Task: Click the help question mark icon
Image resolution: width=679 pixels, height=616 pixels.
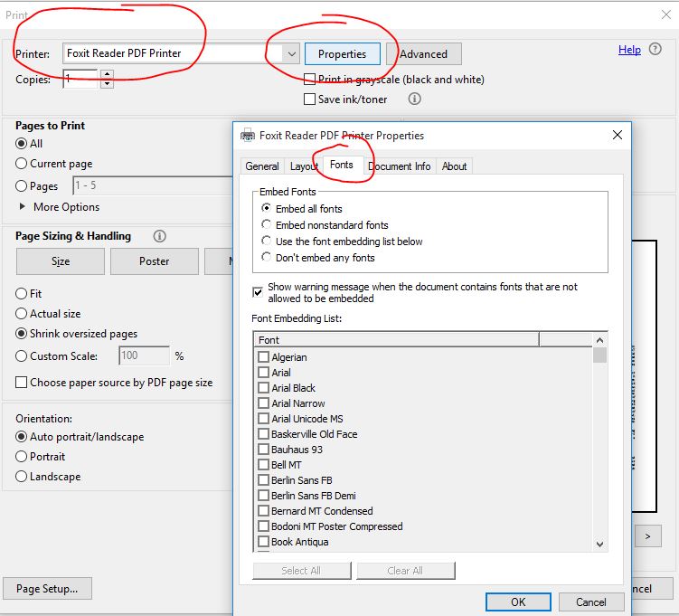Action: (655, 50)
